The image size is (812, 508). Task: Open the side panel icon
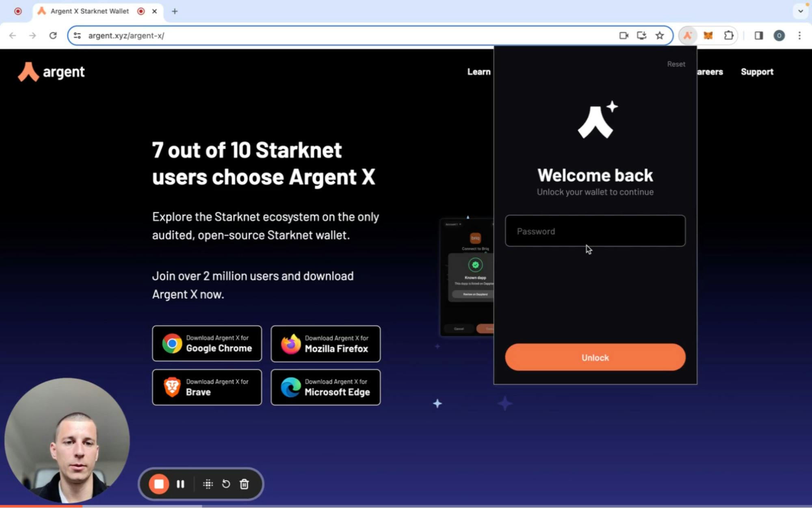(758, 35)
